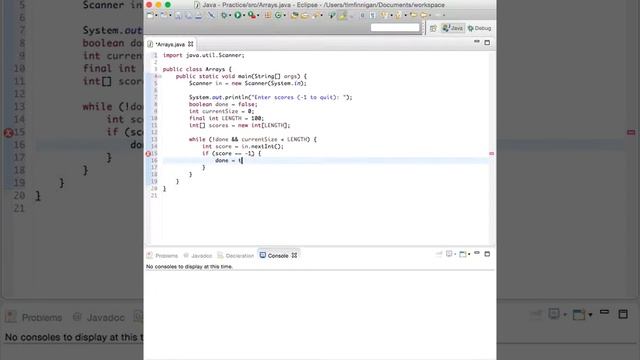Click the green Run button
Viewport: 640px width, 360px height.
coord(238,15)
